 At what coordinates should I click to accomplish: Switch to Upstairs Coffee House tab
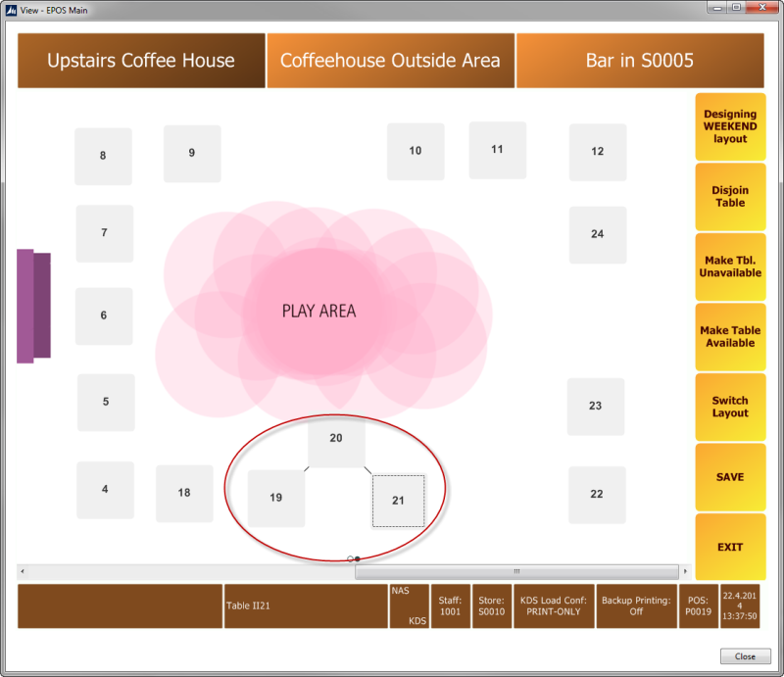141,61
